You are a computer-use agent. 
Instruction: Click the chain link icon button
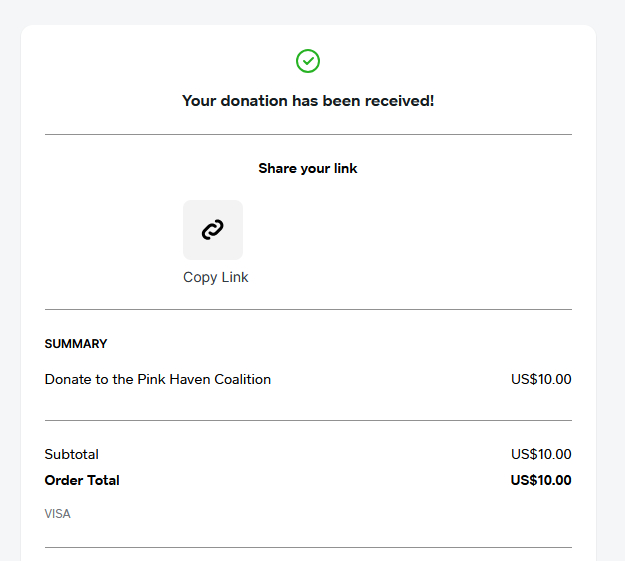point(212,230)
